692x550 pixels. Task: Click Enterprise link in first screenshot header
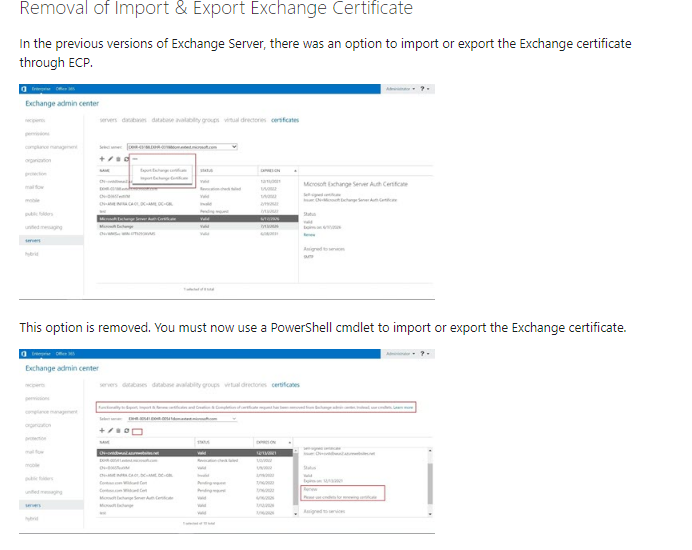(41, 89)
